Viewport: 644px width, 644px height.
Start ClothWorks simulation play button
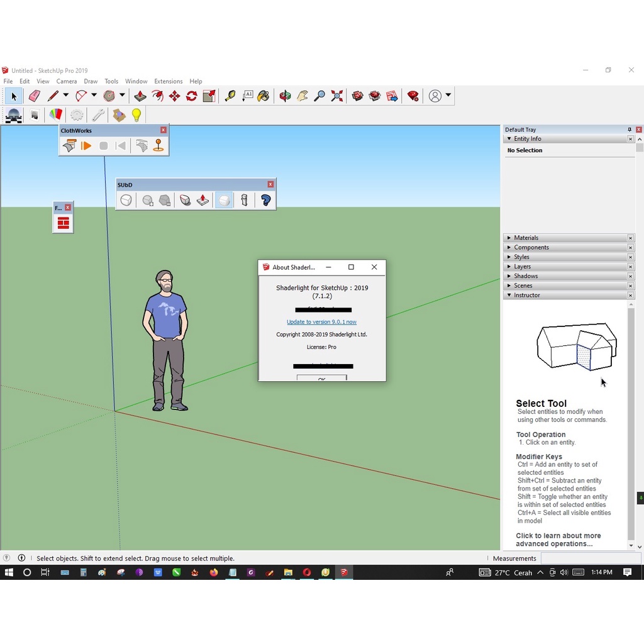pos(86,146)
